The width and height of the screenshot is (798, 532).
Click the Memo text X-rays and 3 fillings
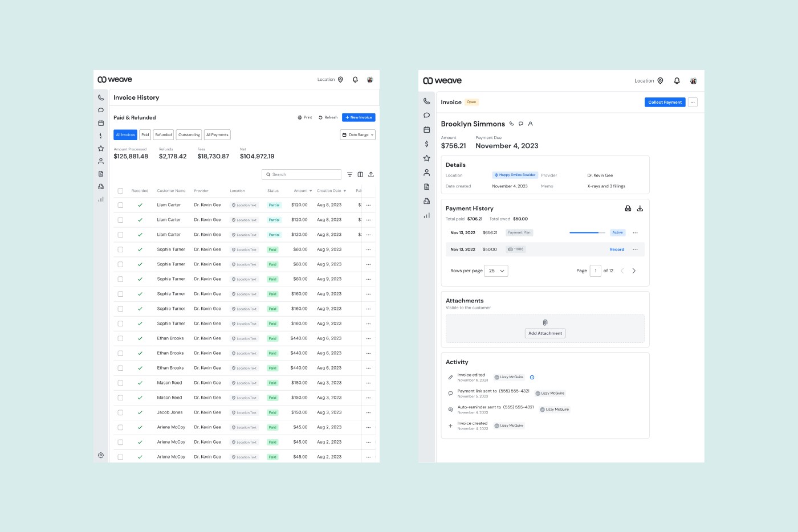point(606,186)
